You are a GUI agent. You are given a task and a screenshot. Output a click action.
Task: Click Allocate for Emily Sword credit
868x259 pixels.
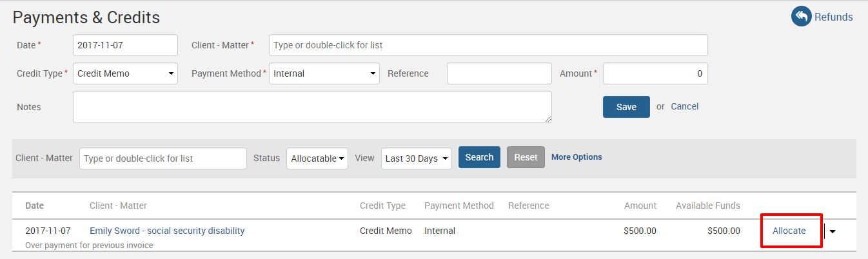coord(789,231)
